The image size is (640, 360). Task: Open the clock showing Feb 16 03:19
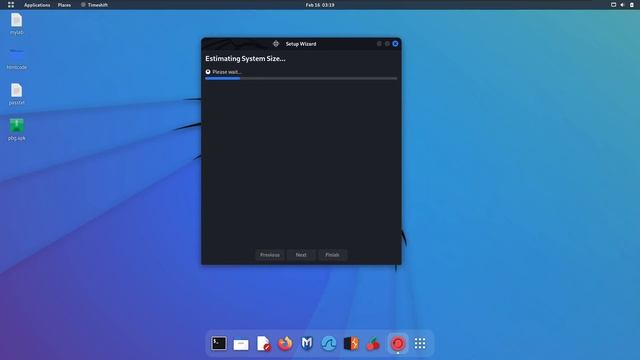[320, 5]
